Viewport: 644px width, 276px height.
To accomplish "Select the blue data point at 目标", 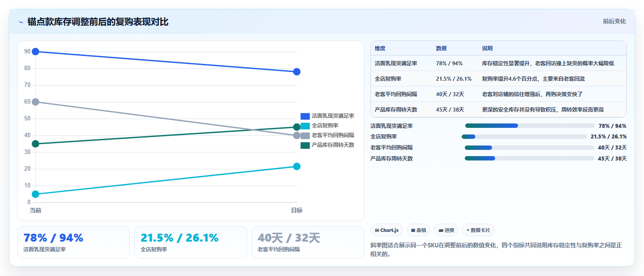I will pos(297,72).
